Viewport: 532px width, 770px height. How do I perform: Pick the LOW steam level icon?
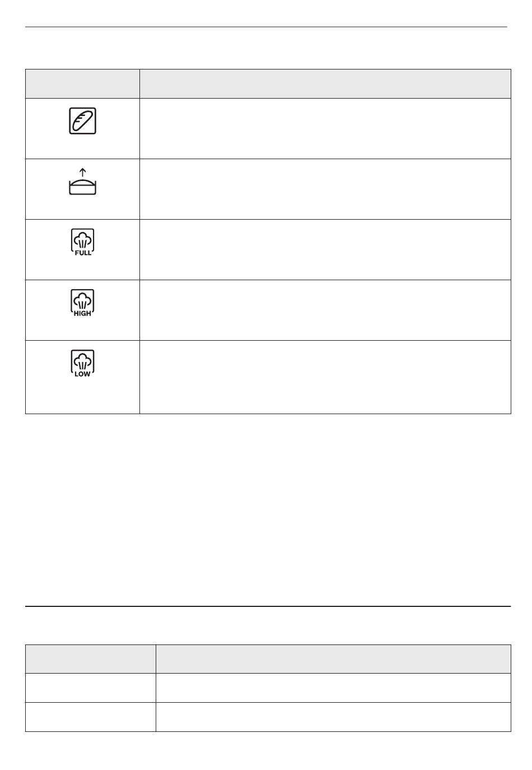[x=82, y=363]
